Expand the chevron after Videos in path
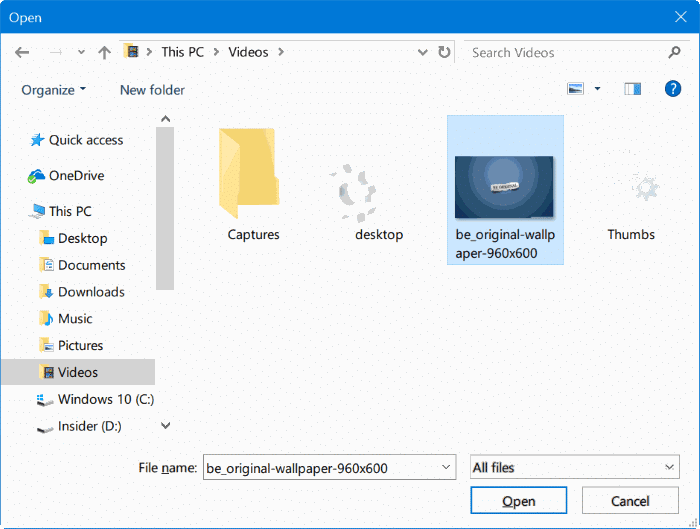The height and width of the screenshot is (529, 700). pos(281,52)
